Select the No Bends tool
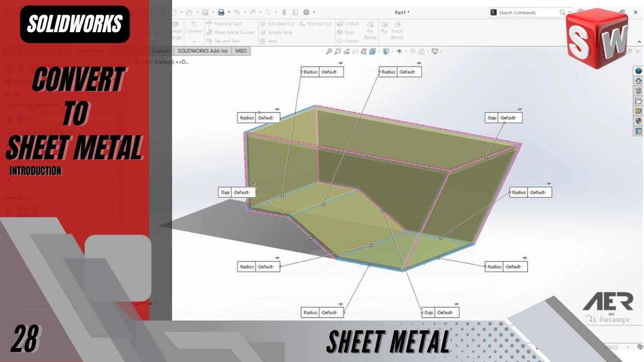Viewport: 644px width, 362px height. coord(370,30)
